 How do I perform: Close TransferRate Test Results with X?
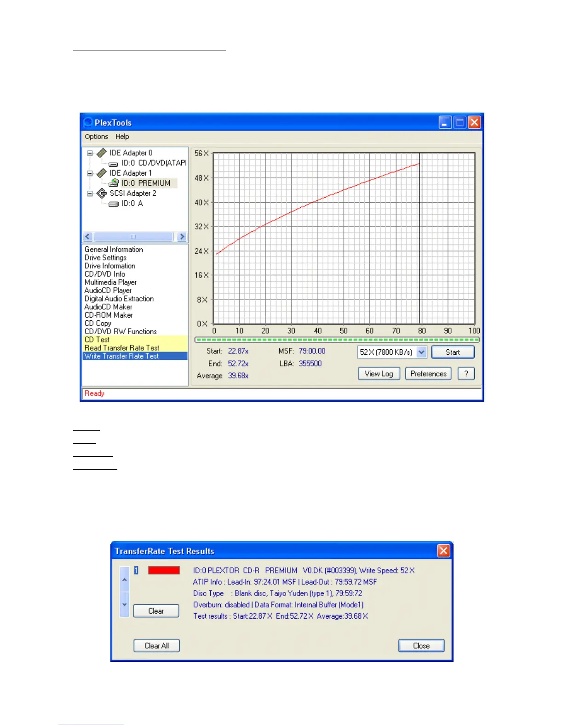point(443,551)
